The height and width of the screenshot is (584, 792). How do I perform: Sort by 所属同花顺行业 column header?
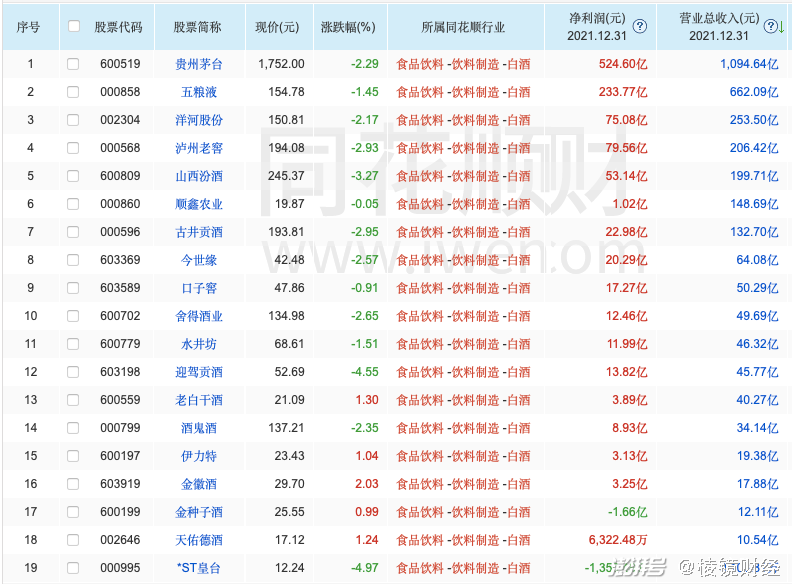[463, 27]
